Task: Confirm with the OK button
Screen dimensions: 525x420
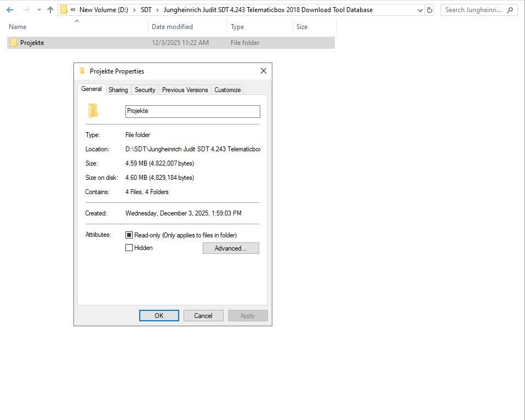Action: 159,315
